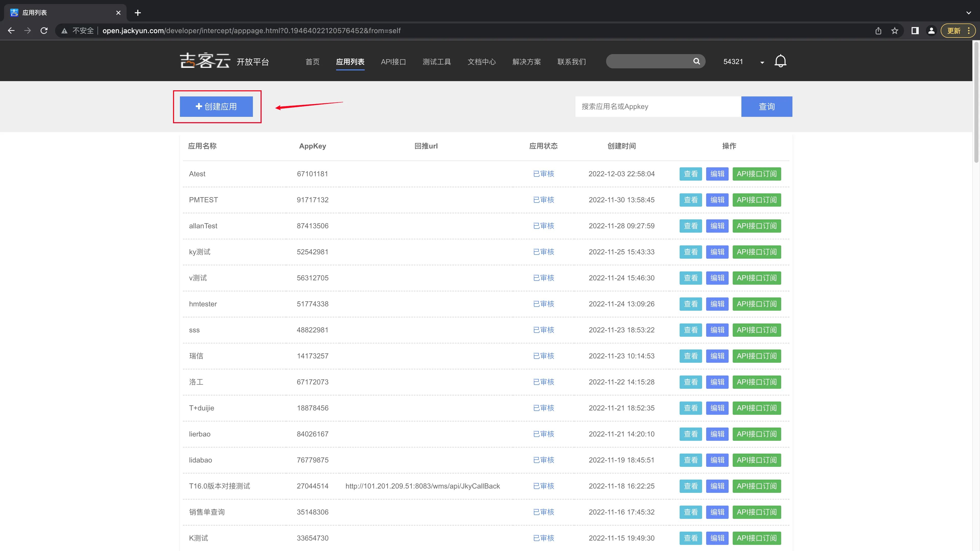980x551 pixels.
Task: Open API接口订阅 for hmtester
Action: [757, 304]
